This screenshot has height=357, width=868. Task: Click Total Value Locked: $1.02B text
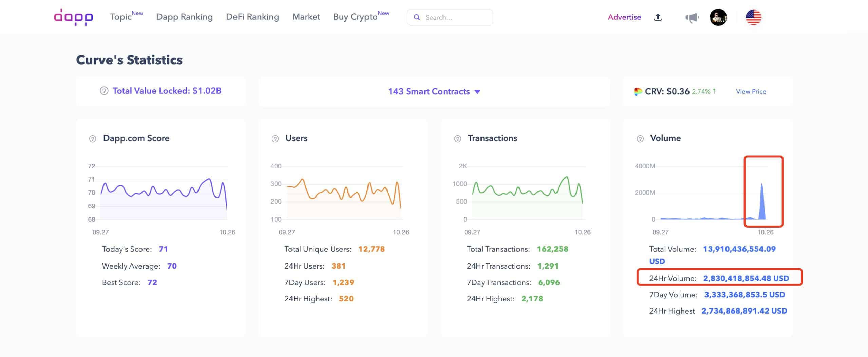(x=167, y=91)
